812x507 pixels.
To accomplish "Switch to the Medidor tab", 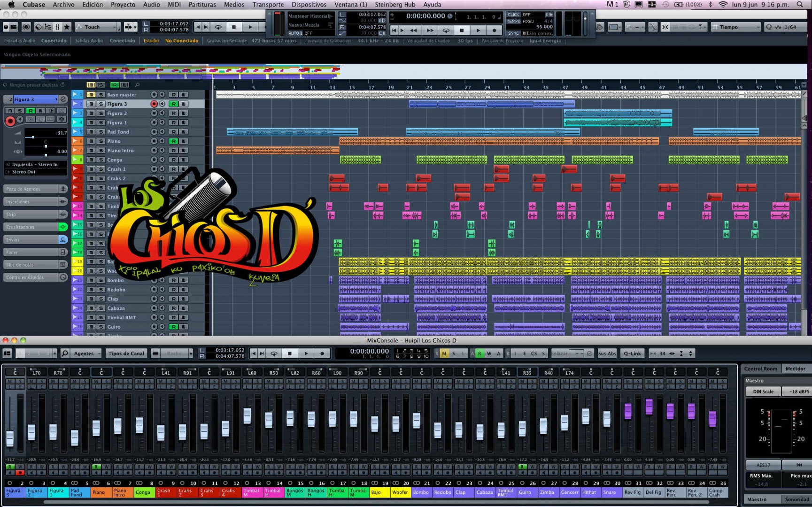I will tap(795, 369).
